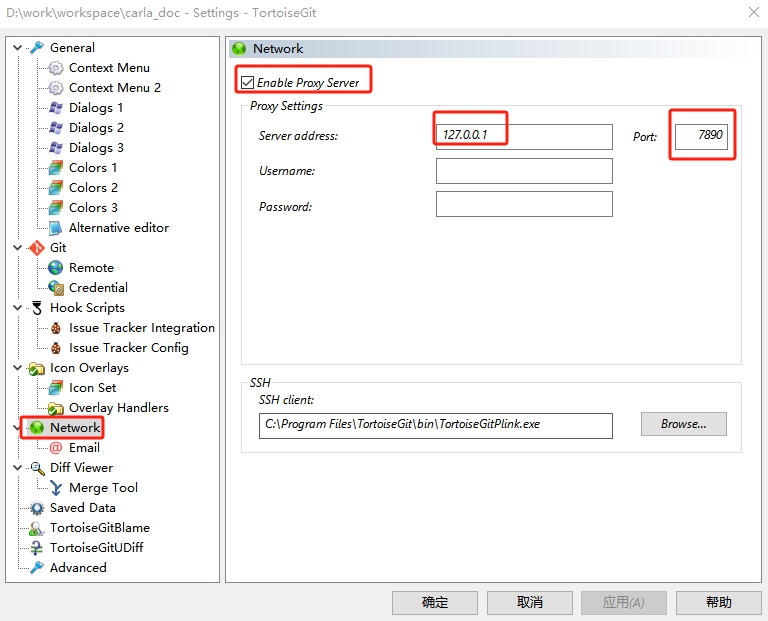Click the Merge Tool icon
The width and height of the screenshot is (768, 621).
coord(56,488)
